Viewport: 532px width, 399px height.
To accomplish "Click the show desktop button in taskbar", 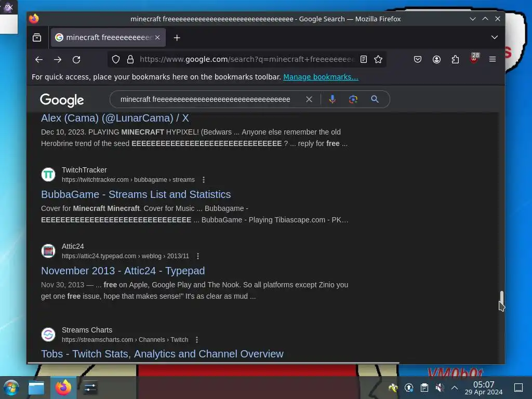I will [518, 388].
